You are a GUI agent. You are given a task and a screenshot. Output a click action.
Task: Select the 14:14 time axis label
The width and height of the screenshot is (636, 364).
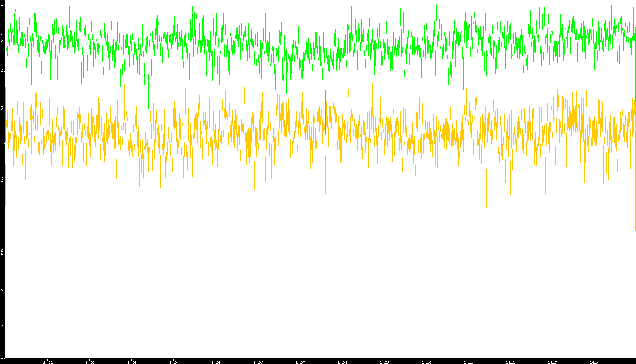tap(595, 362)
